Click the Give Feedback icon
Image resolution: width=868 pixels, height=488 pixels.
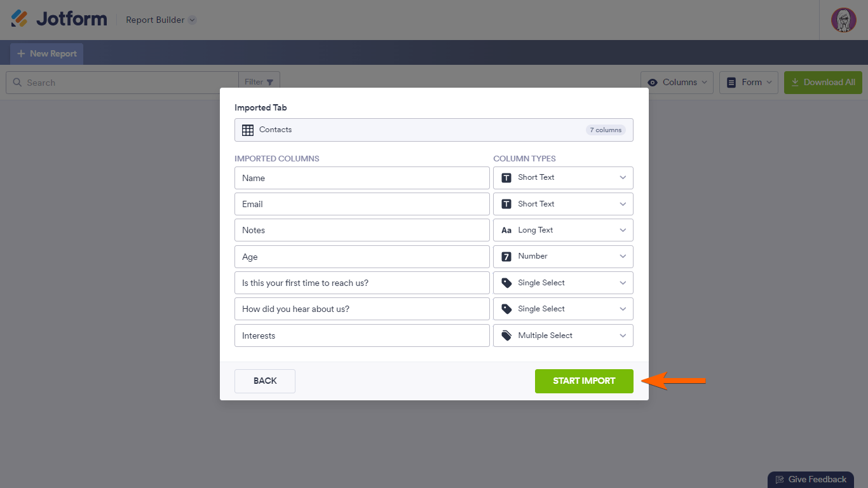tap(780, 480)
